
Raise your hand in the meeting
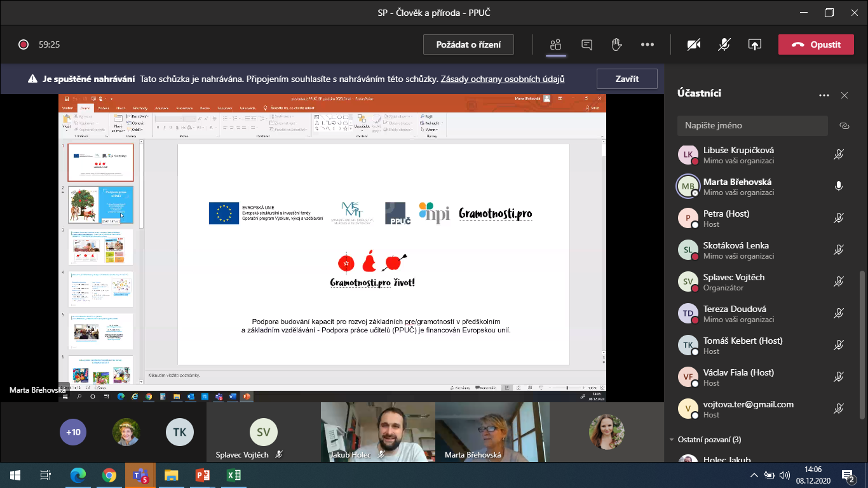point(616,44)
